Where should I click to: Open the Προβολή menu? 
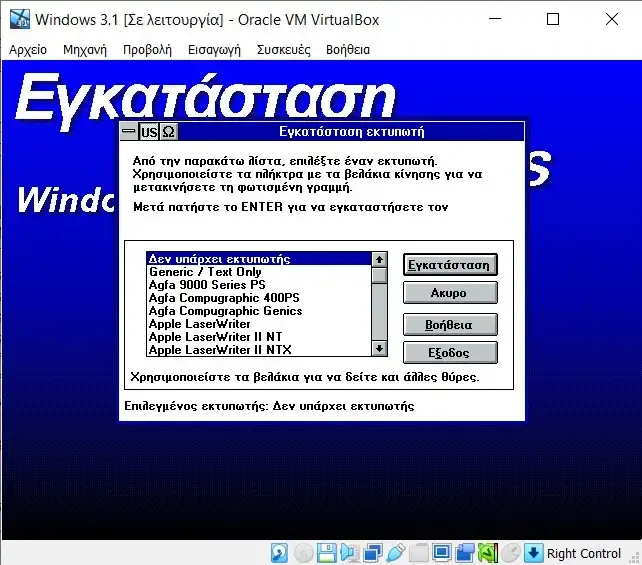[147, 50]
